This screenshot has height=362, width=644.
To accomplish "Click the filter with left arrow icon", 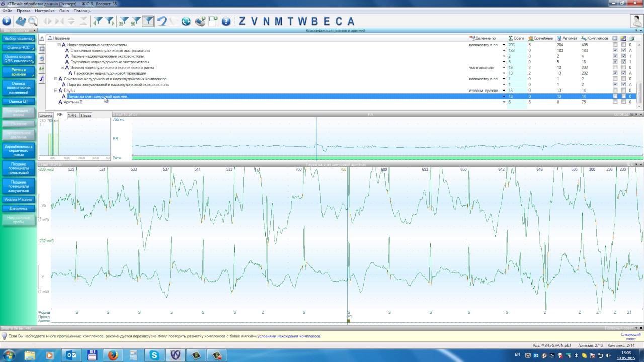I will (x=98, y=21).
